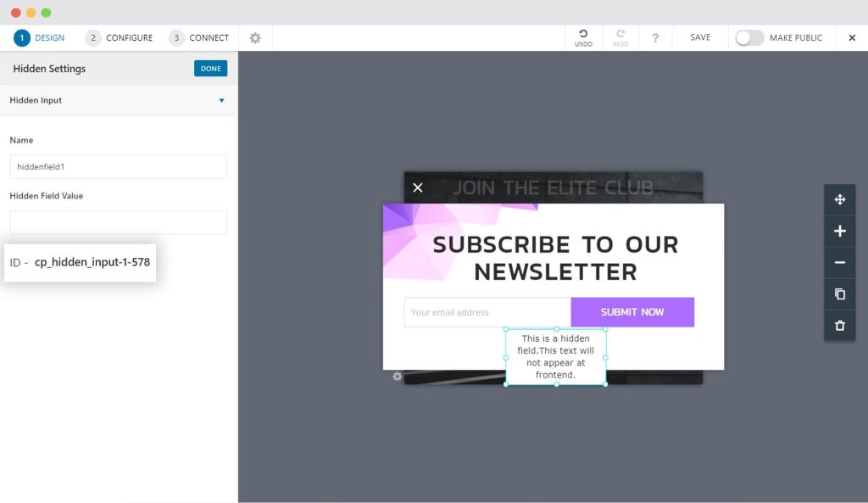Image resolution: width=868 pixels, height=503 pixels.
Task: Open settings gear next to Connect step
Action: [254, 37]
